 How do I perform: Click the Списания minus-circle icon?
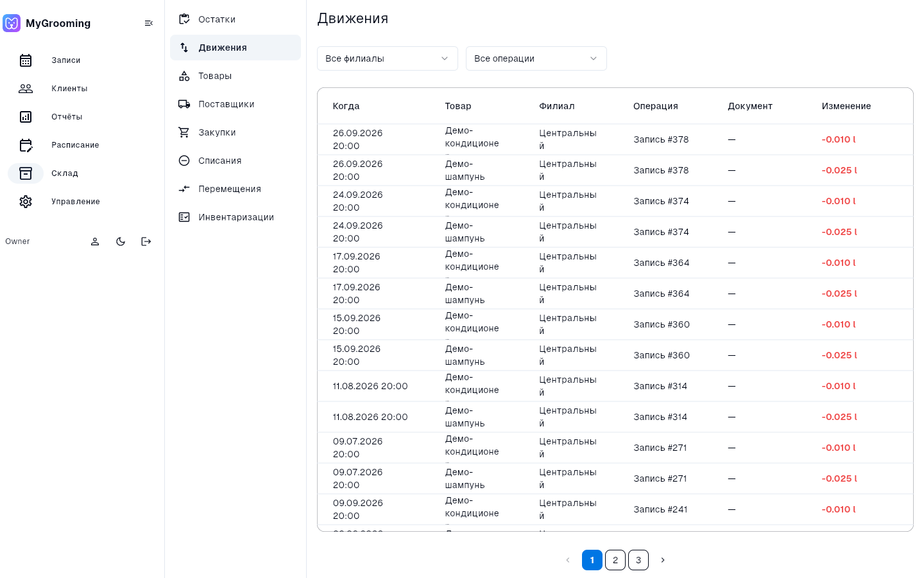pos(184,161)
